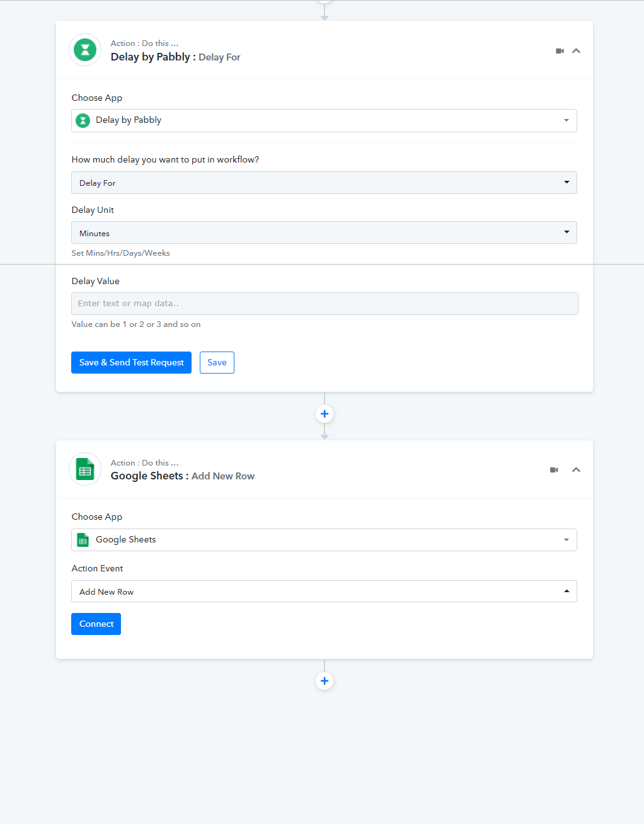Click the 'How much delay you want' label

coord(165,159)
